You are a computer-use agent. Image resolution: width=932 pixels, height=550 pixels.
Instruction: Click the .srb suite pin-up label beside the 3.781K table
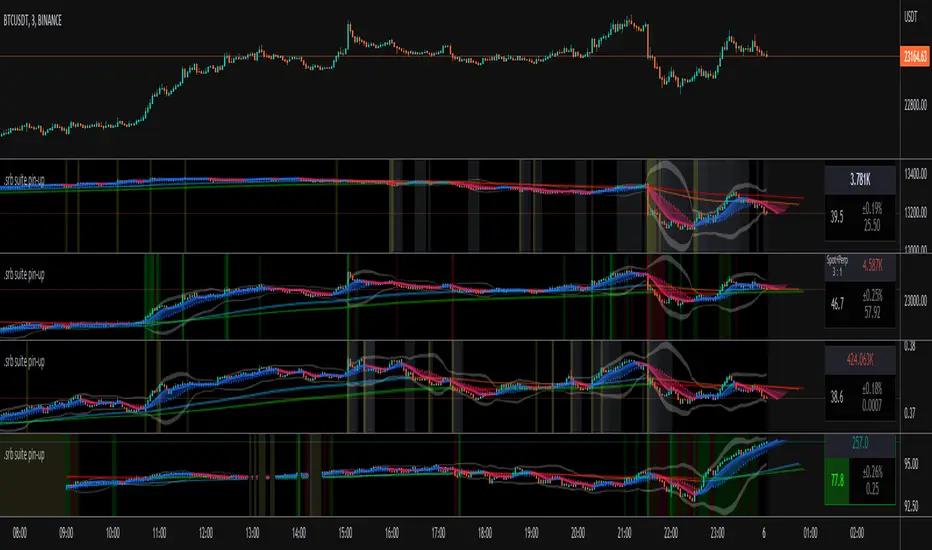[24, 180]
